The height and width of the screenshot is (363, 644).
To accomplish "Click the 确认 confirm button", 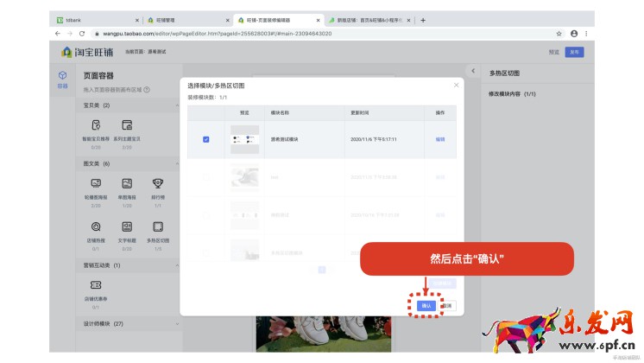I will [426, 305].
